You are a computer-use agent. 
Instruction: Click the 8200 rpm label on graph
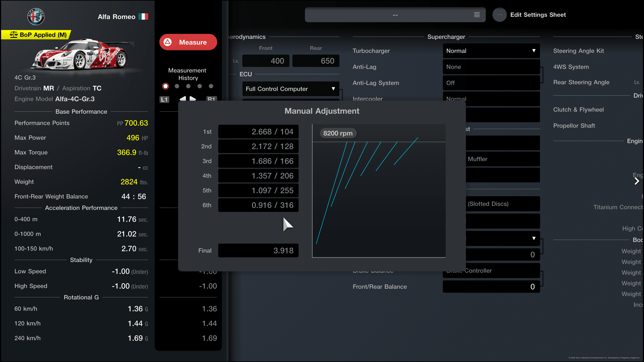[x=338, y=133]
